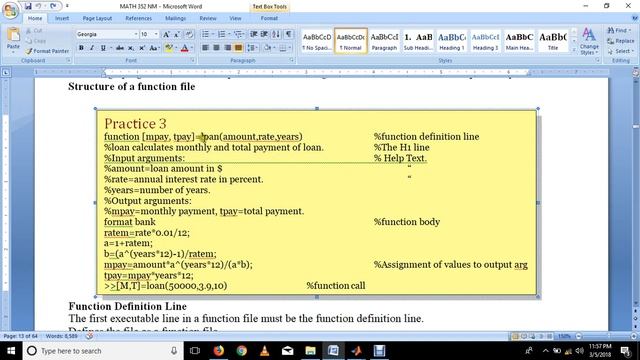Click the Office button logo

(10, 11)
